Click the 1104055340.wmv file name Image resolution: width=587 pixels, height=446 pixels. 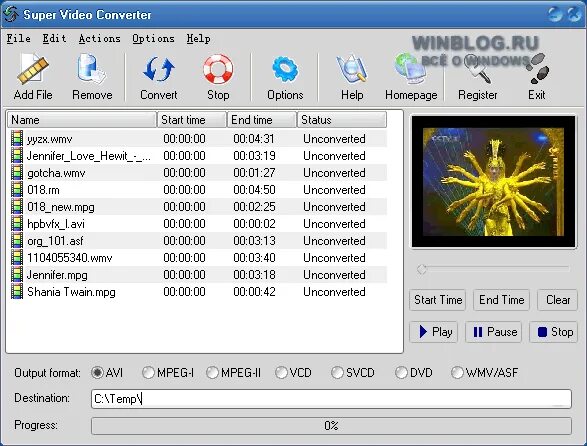click(x=70, y=258)
